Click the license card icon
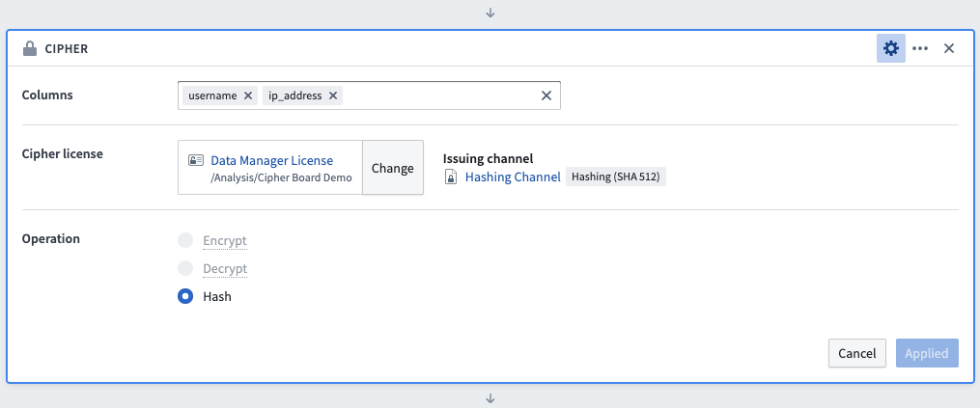Viewport: 980px width, 408px height. click(196, 160)
